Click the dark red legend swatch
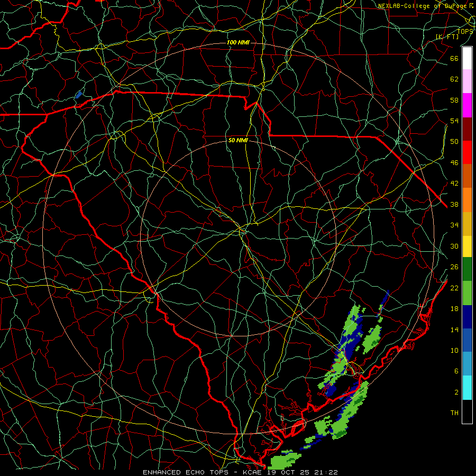 click(467, 129)
